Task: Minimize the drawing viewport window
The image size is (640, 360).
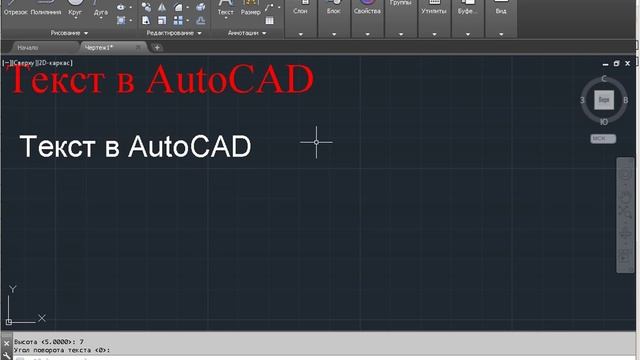Action: tap(605, 64)
